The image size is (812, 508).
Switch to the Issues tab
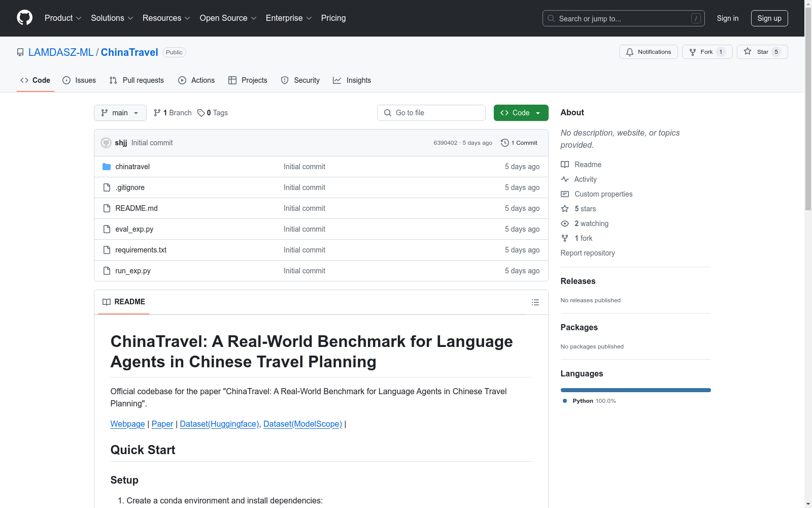[79, 80]
